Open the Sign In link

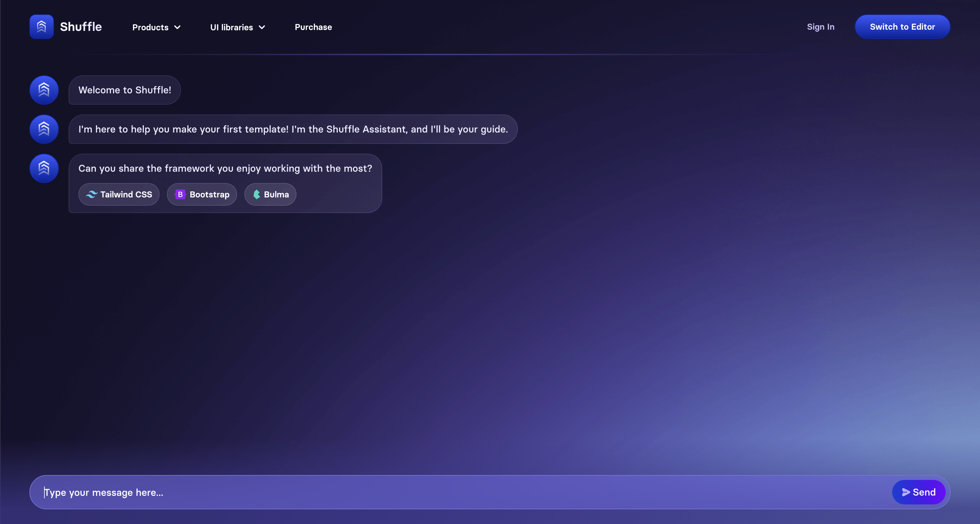(x=821, y=27)
